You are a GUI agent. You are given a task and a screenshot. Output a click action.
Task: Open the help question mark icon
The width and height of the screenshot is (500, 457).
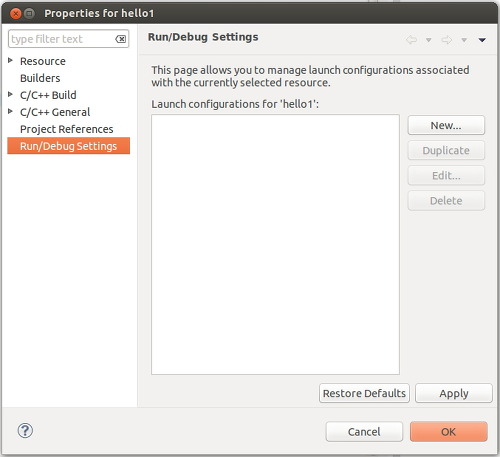[25, 431]
